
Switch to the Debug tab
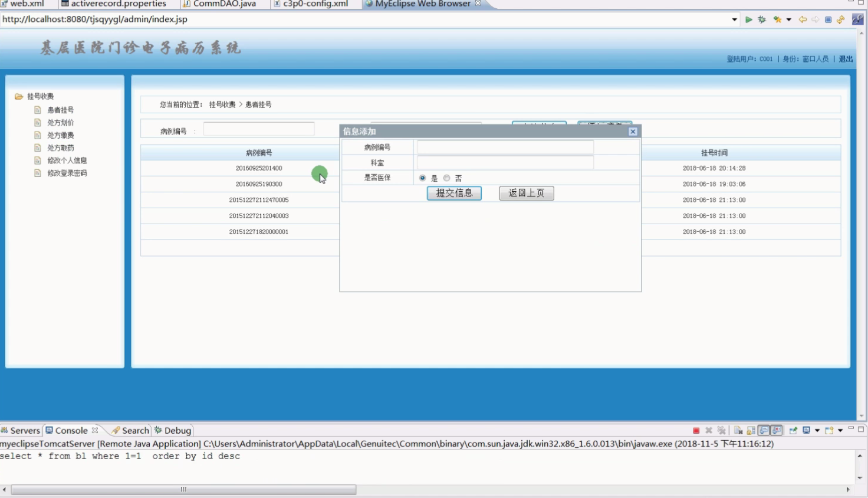(173, 431)
